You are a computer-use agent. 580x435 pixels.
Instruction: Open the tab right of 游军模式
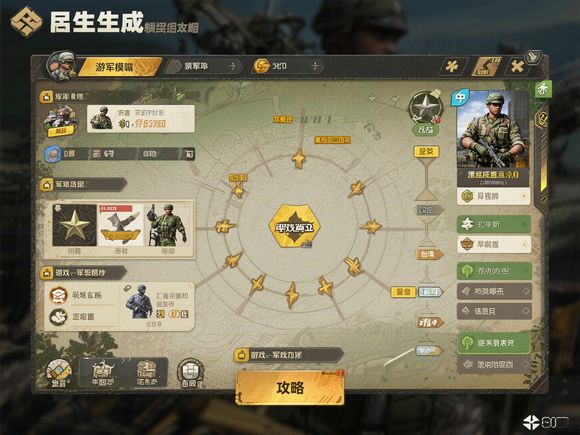tap(203, 67)
